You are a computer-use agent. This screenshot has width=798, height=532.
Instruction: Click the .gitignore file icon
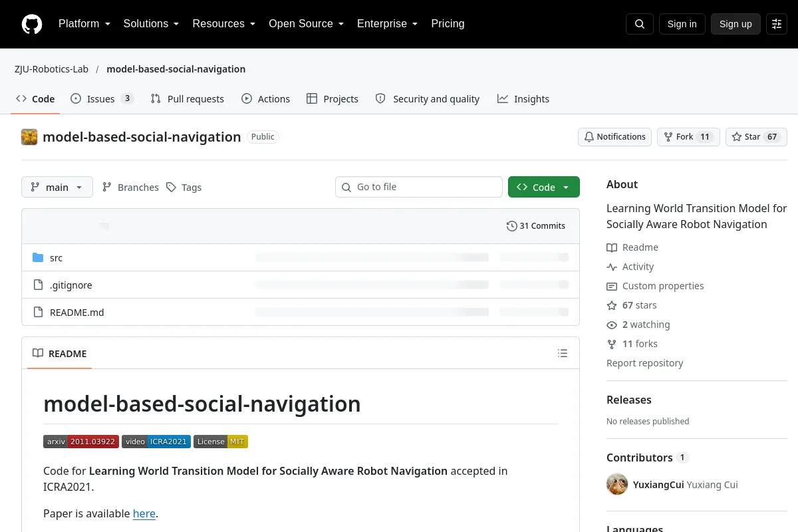(x=38, y=285)
